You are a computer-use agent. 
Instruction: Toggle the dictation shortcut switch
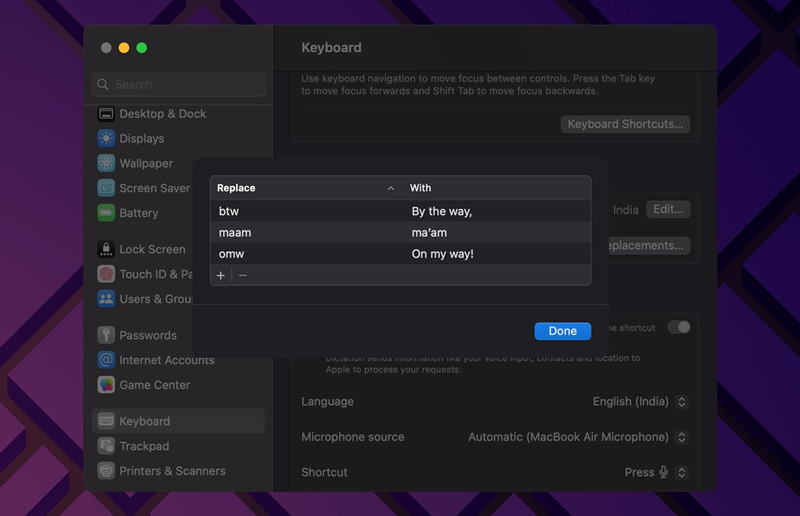pyautogui.click(x=679, y=327)
